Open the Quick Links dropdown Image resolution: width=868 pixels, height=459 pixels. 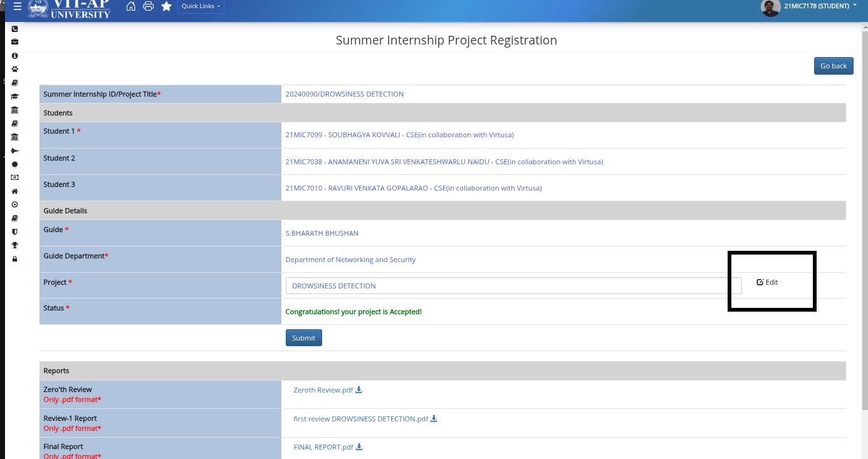point(201,6)
